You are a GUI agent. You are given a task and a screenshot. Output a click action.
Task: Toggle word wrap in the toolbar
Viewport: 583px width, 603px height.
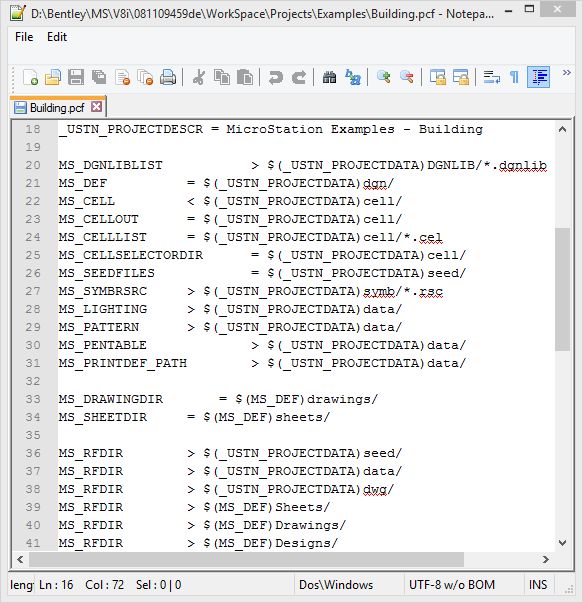tap(491, 77)
